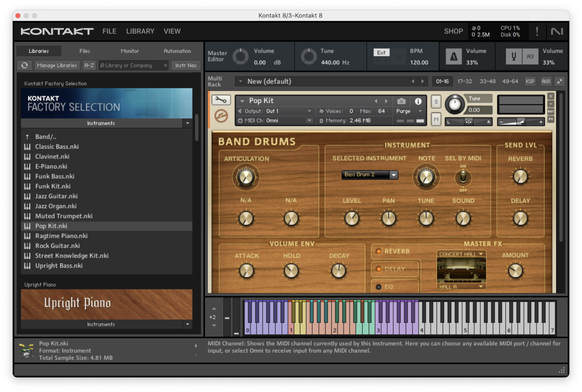Click the PV button on instrument header
This screenshot has width=582, height=392.
(550, 119)
